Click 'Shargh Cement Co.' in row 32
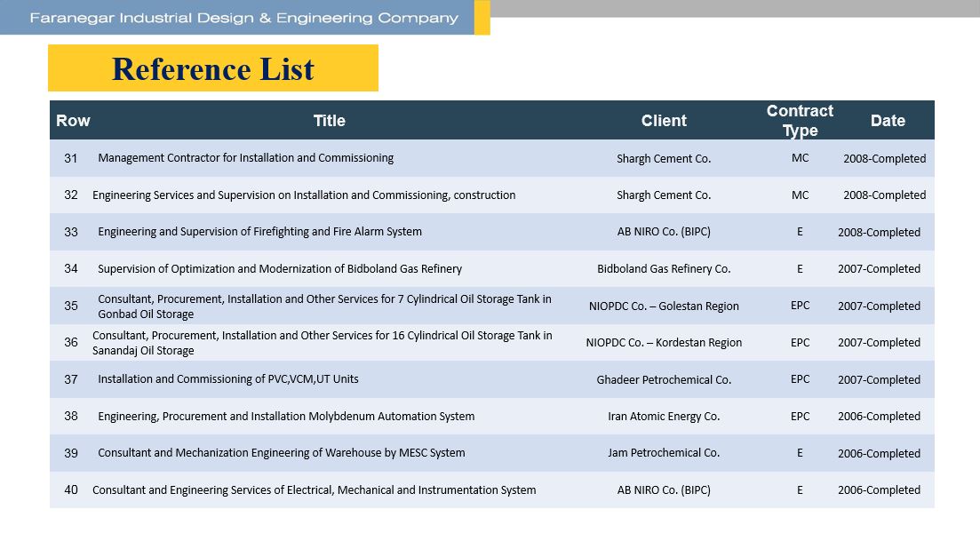 (664, 195)
